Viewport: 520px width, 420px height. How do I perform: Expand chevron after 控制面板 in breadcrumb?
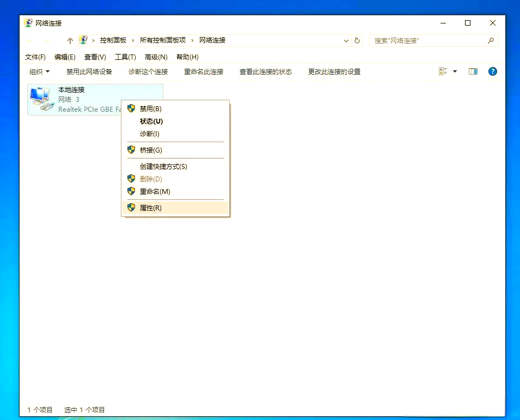tap(133, 40)
